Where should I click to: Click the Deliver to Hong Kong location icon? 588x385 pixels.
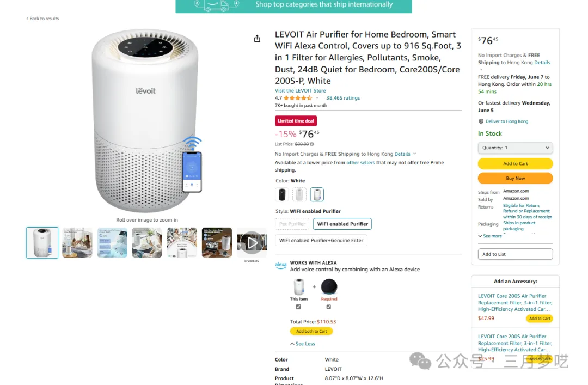(x=481, y=121)
